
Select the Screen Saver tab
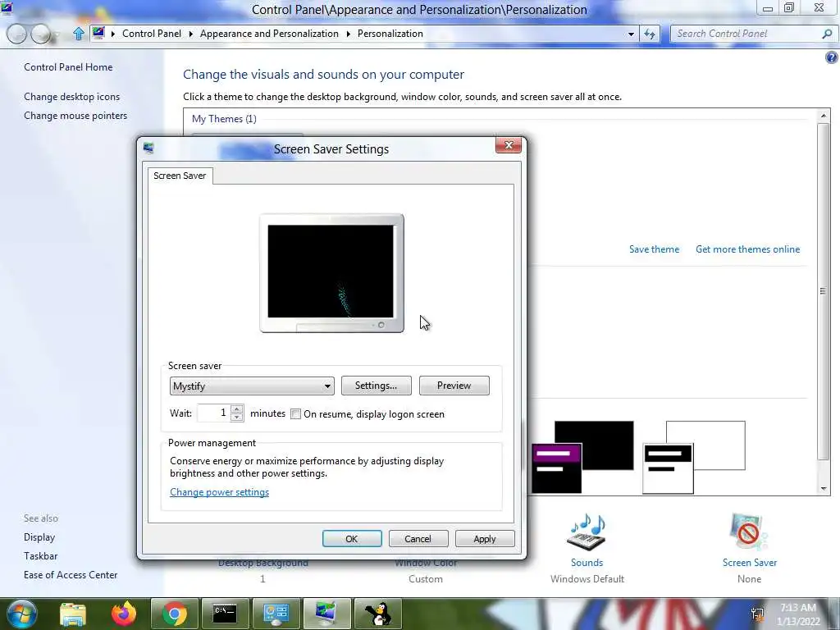180,176
